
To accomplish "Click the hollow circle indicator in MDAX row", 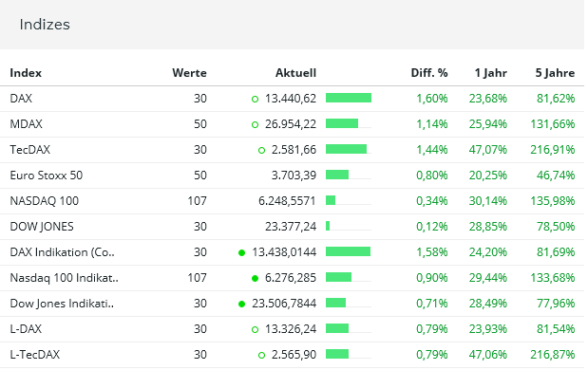I will (x=255, y=124).
